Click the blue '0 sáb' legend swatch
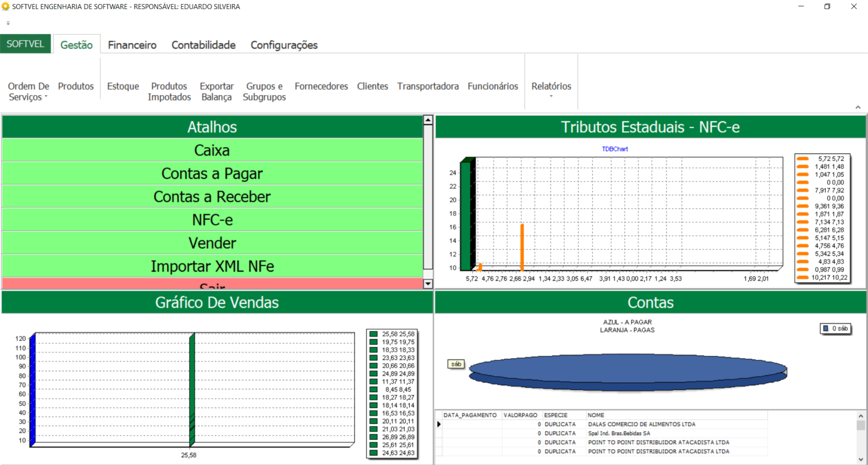Image resolution: width=868 pixels, height=465 pixels. click(x=826, y=329)
